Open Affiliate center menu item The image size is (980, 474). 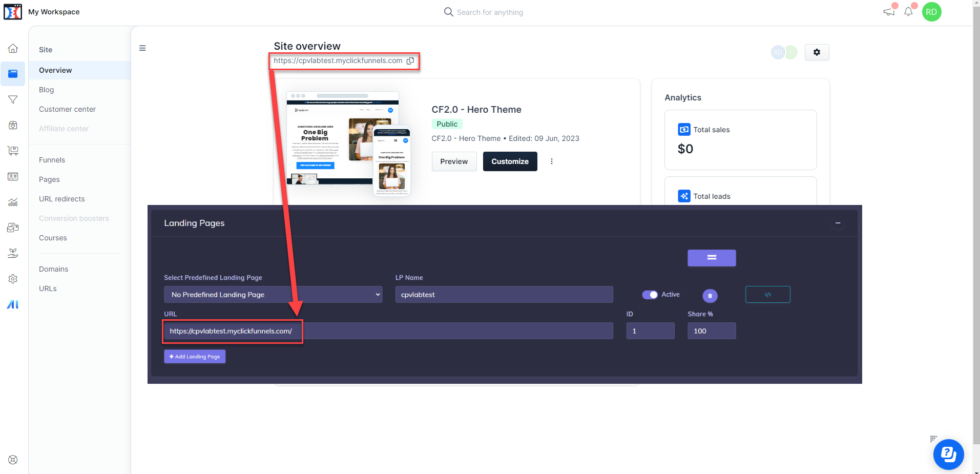tap(64, 129)
